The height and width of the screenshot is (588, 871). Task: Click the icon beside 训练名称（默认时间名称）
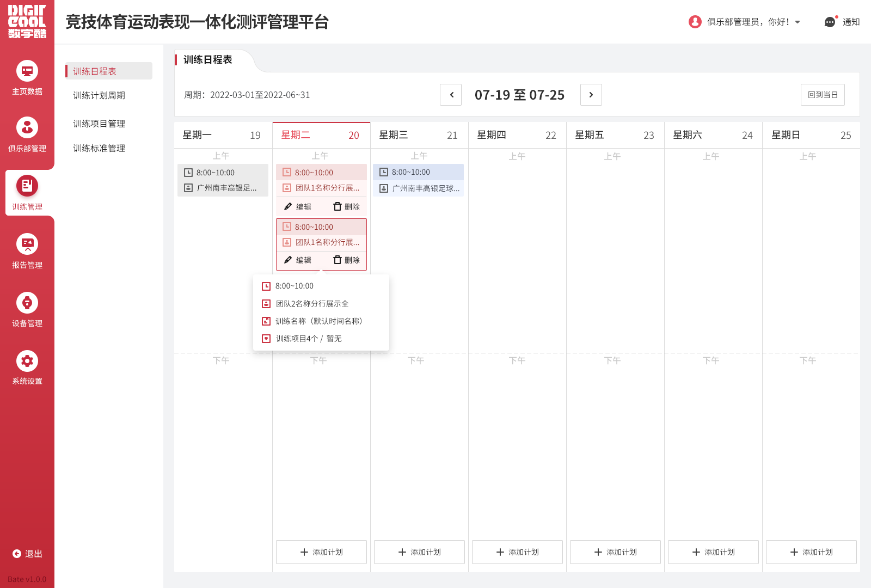click(x=266, y=321)
